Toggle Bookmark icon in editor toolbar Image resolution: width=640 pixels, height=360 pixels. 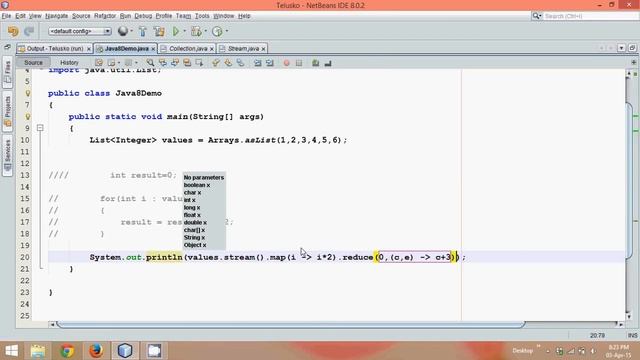240,63
